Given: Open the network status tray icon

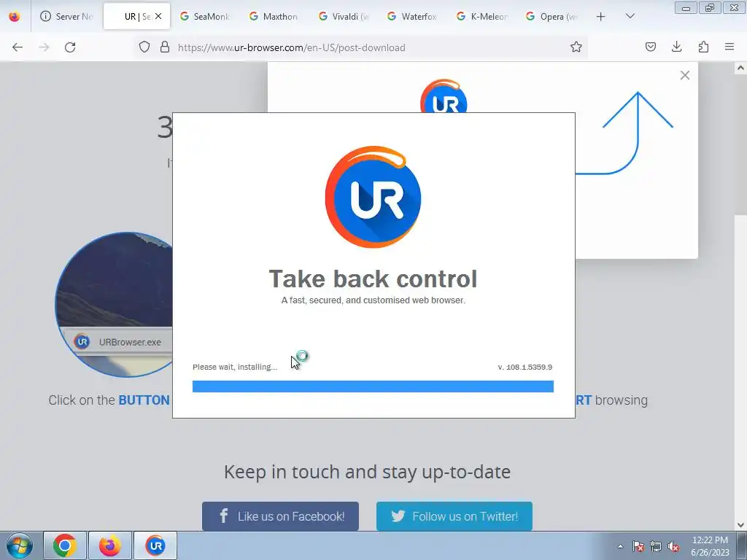Looking at the screenshot, I should tap(656, 546).
